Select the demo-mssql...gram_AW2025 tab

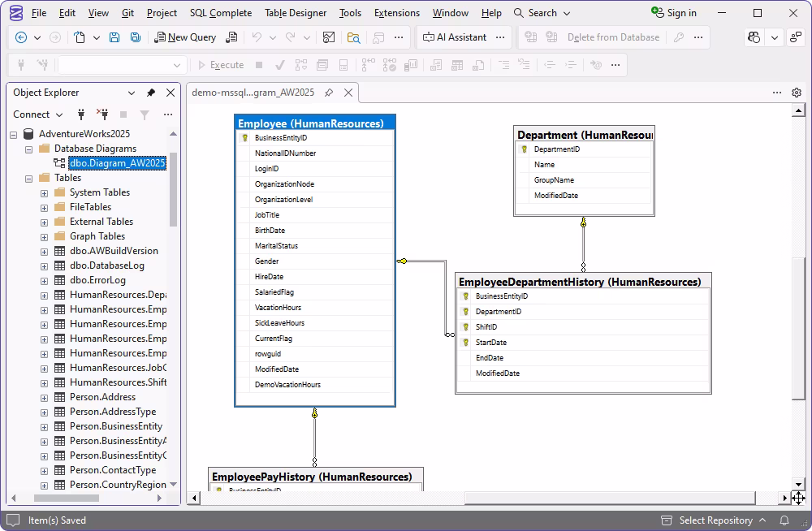coord(253,93)
